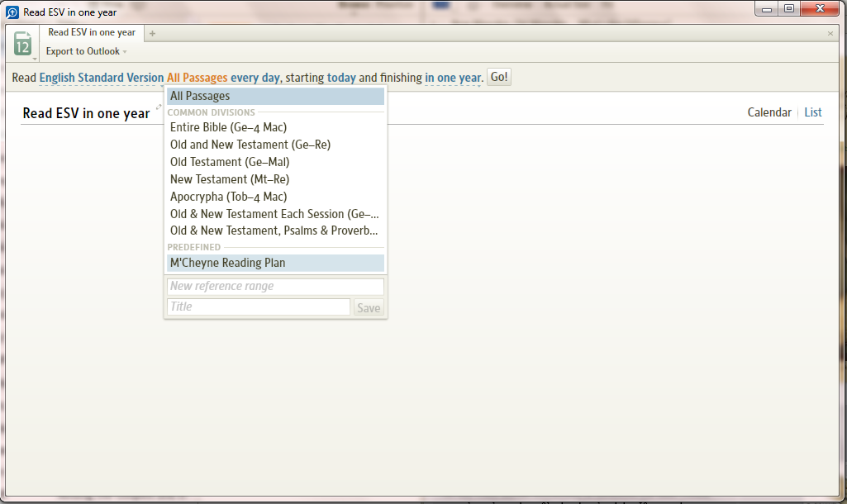This screenshot has height=504, width=847.
Task: Click the pencil edit icon beside the title
Action: 159,107
